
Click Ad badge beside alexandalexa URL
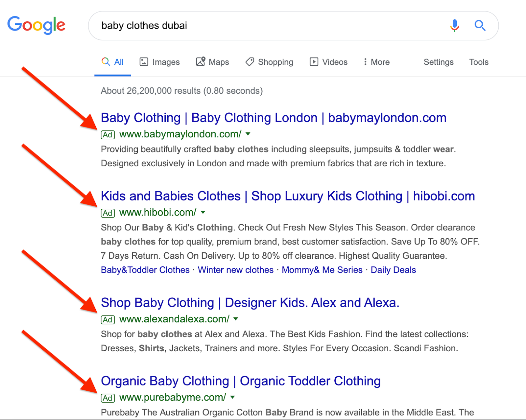(x=108, y=320)
